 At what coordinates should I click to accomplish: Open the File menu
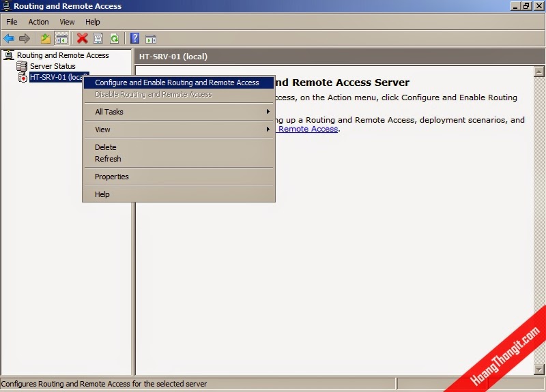[12, 22]
